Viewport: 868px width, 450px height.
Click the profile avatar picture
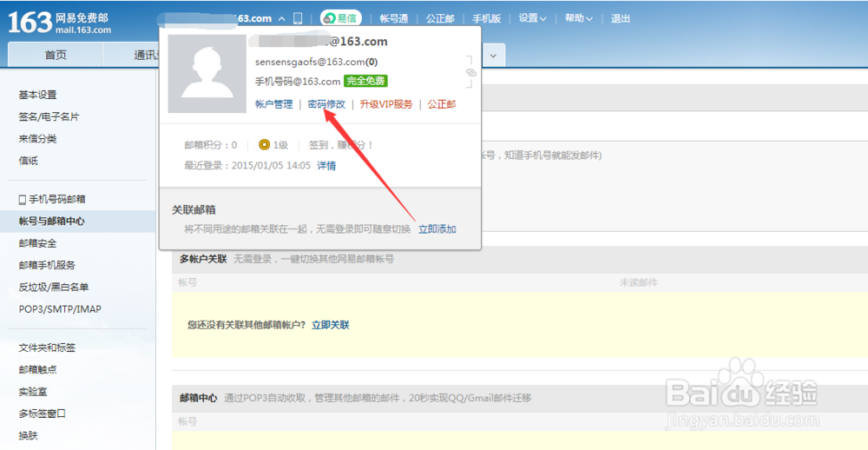click(x=207, y=74)
